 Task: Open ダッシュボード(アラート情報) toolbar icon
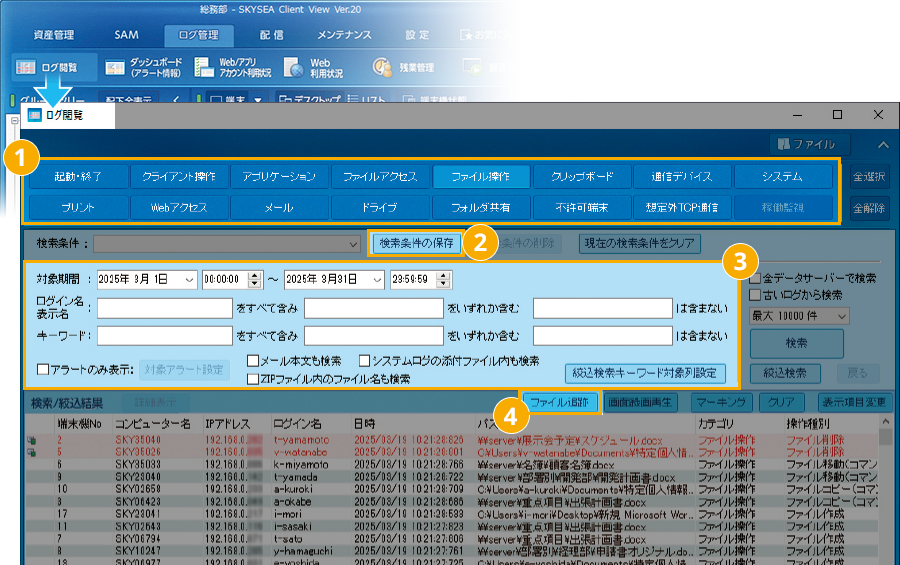pyautogui.click(x=144, y=67)
